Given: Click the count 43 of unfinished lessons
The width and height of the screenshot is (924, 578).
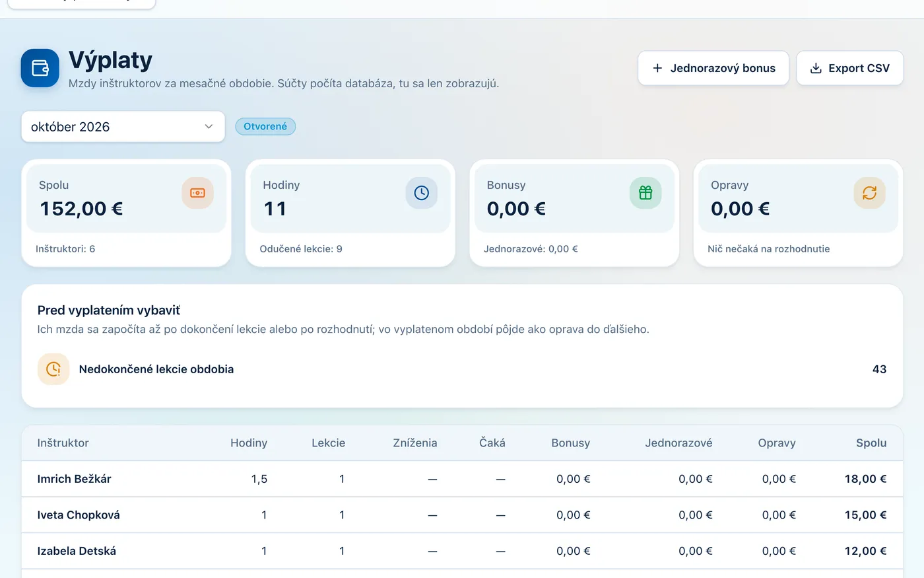Looking at the screenshot, I should [879, 369].
